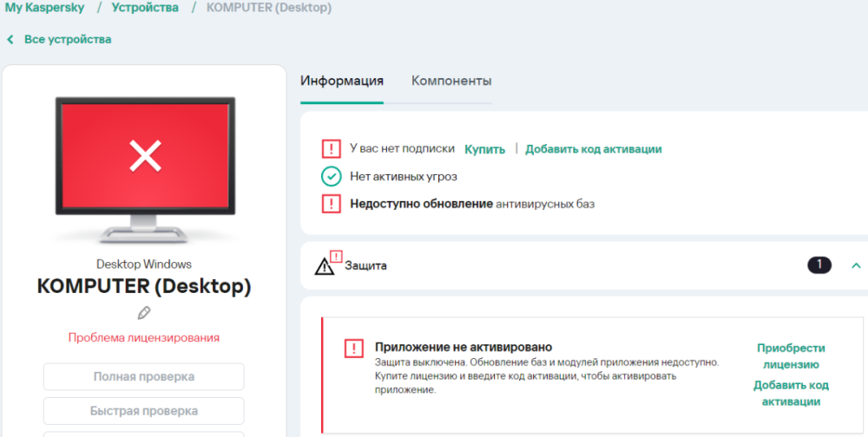Click Недоступно обновление антивирусных баз text
Screen dimensions: 868x437
(472, 204)
